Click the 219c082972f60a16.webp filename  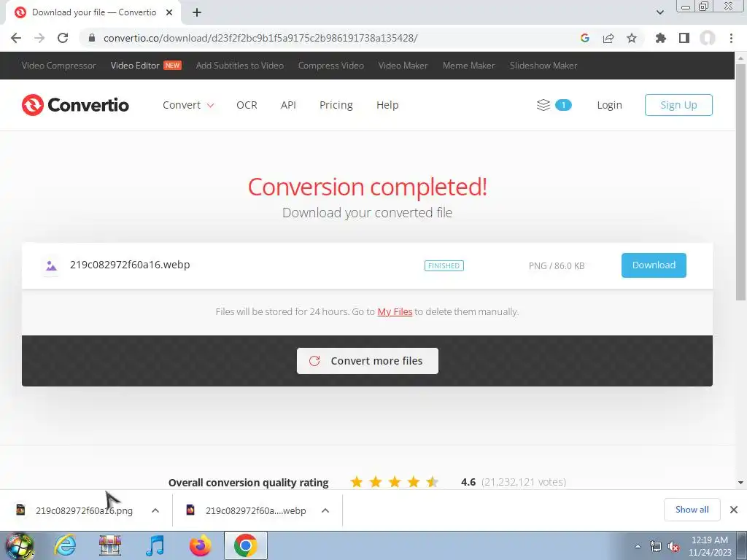[x=130, y=265]
